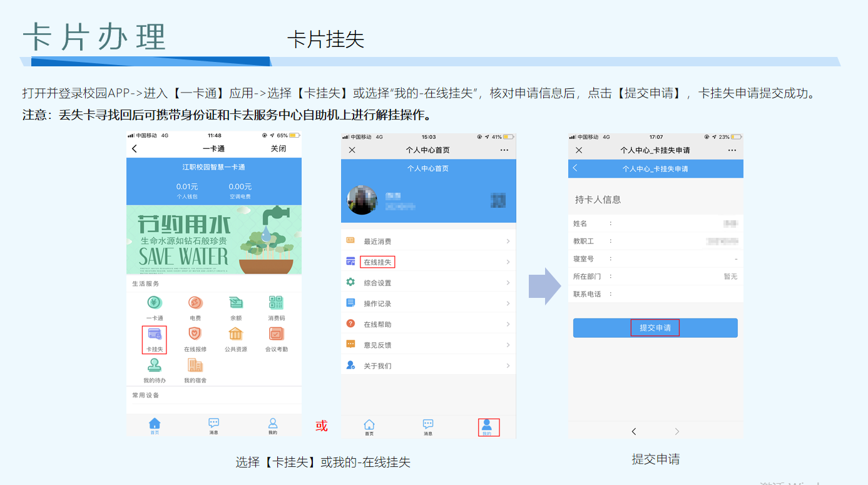The height and width of the screenshot is (485, 868).
Task: Open the 在线挂失 menu entry
Action: click(377, 262)
